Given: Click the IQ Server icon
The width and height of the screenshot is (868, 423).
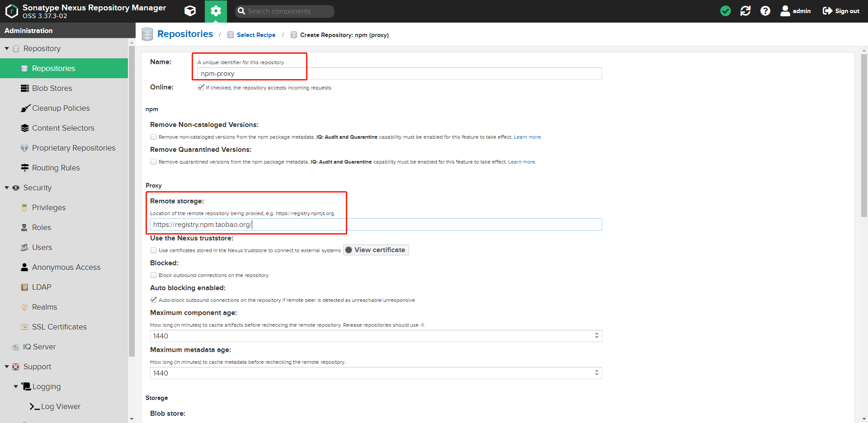Looking at the screenshot, I should pyautogui.click(x=16, y=347).
